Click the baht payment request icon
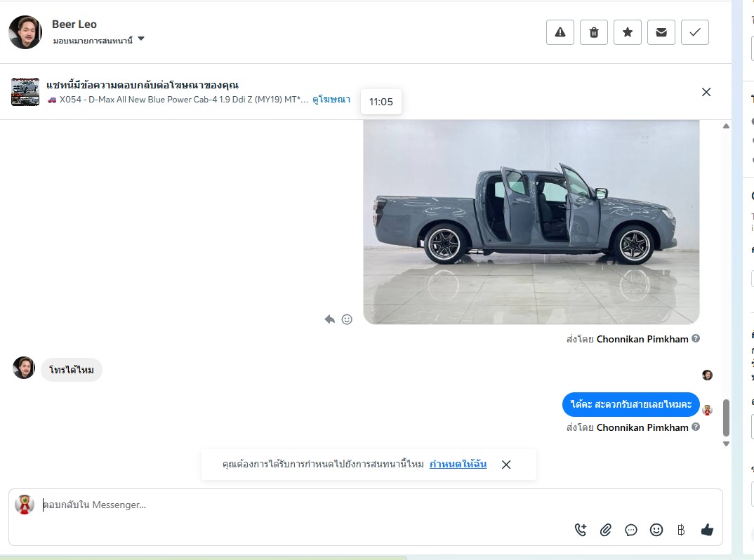 point(681,530)
